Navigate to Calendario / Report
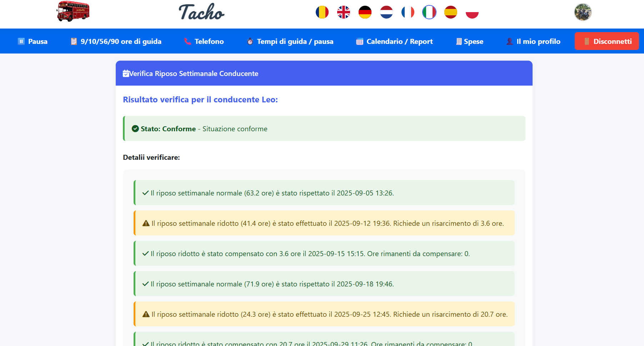This screenshot has height=346, width=644. coord(394,41)
